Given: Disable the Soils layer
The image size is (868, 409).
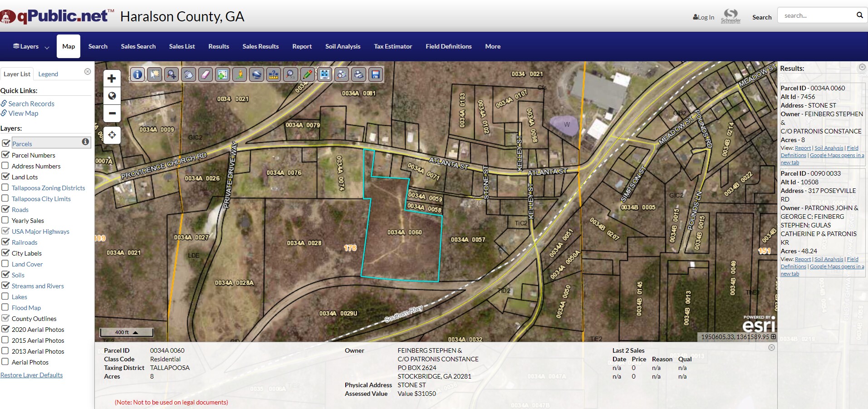Looking at the screenshot, I should (5, 275).
